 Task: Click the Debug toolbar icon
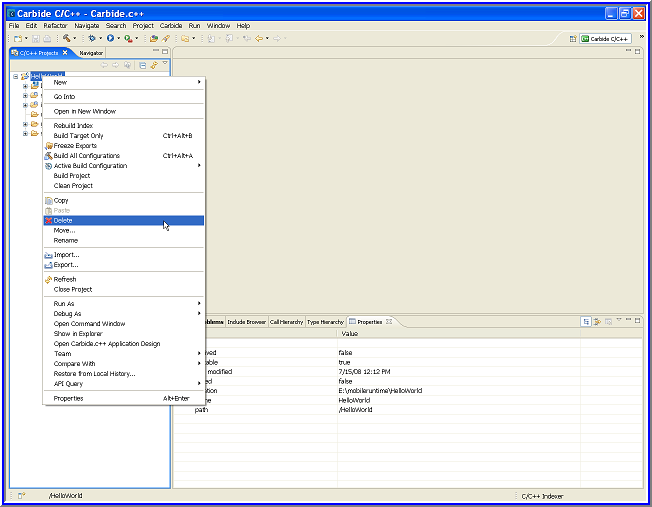[93, 38]
